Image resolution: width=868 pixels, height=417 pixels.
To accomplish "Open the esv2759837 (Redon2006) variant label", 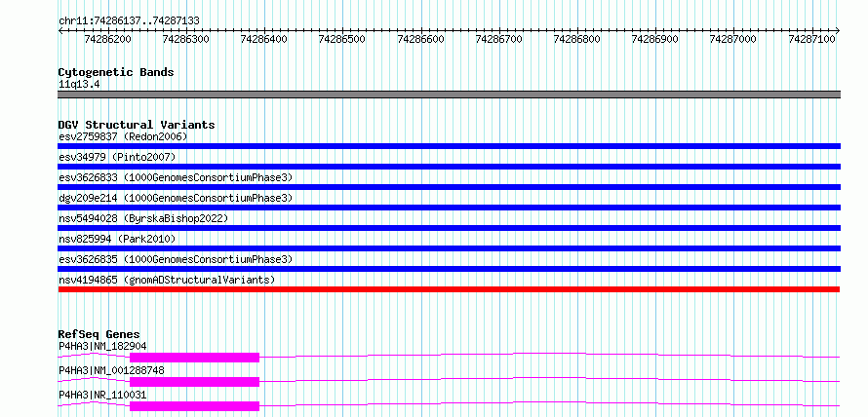I will tap(123, 136).
